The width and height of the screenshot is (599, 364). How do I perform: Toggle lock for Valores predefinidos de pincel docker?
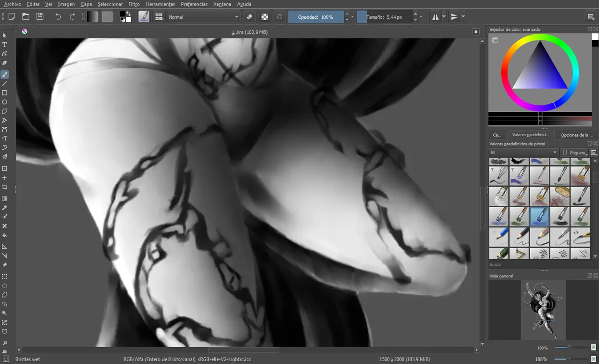coord(590,144)
